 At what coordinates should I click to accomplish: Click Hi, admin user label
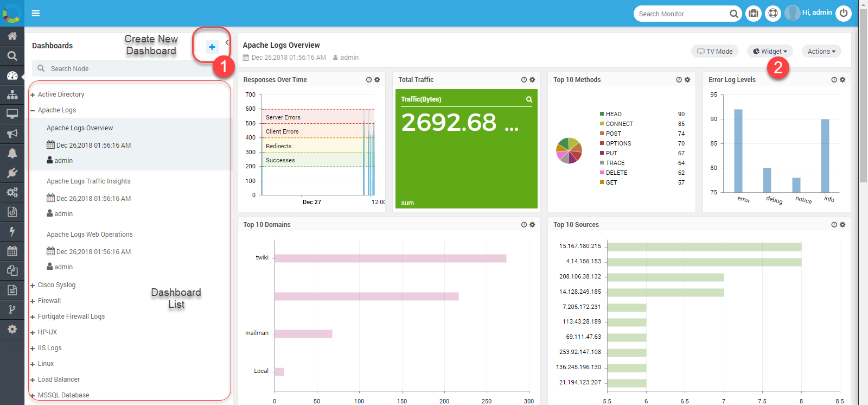(817, 12)
